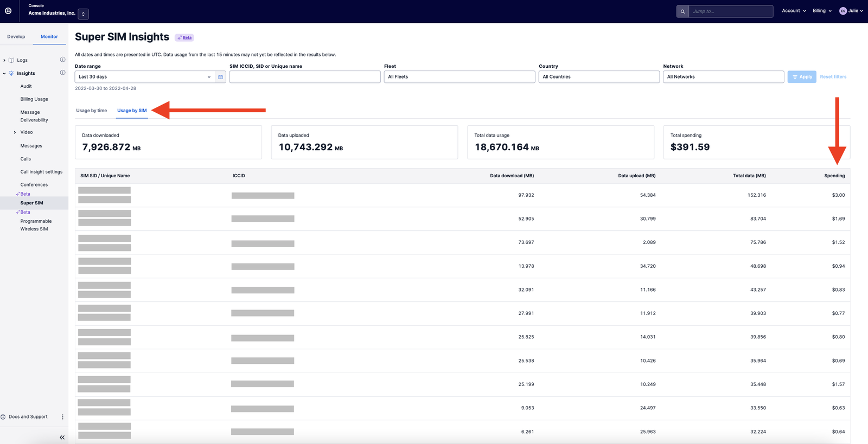Click the info icon next to Insights
The image size is (868, 444).
[62, 73]
